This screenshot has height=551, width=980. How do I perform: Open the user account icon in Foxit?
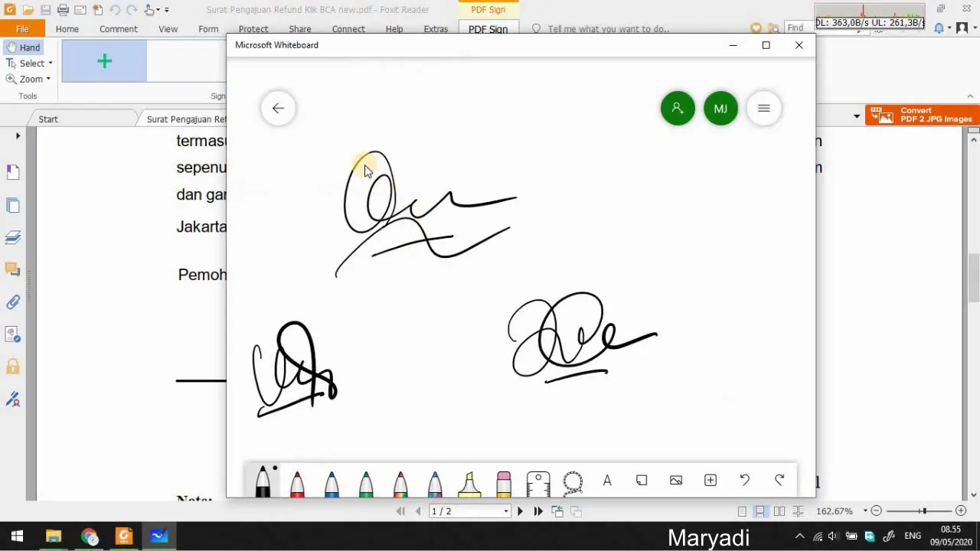962,28
